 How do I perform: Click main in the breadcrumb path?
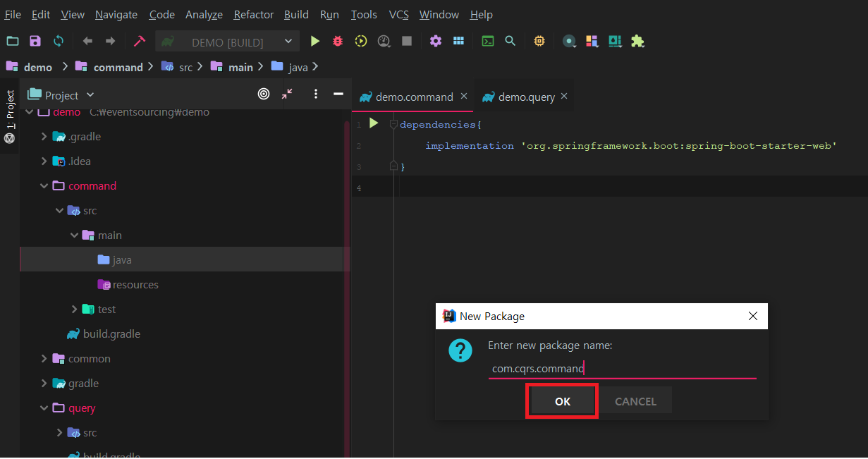point(240,67)
